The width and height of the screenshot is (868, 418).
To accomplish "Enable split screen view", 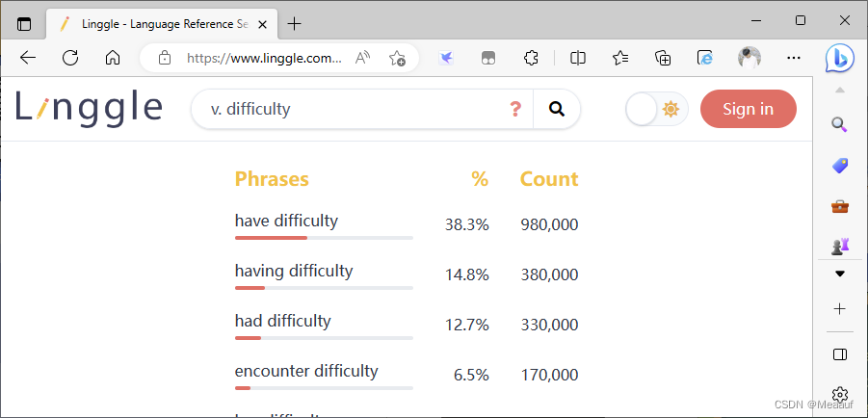I will [578, 58].
